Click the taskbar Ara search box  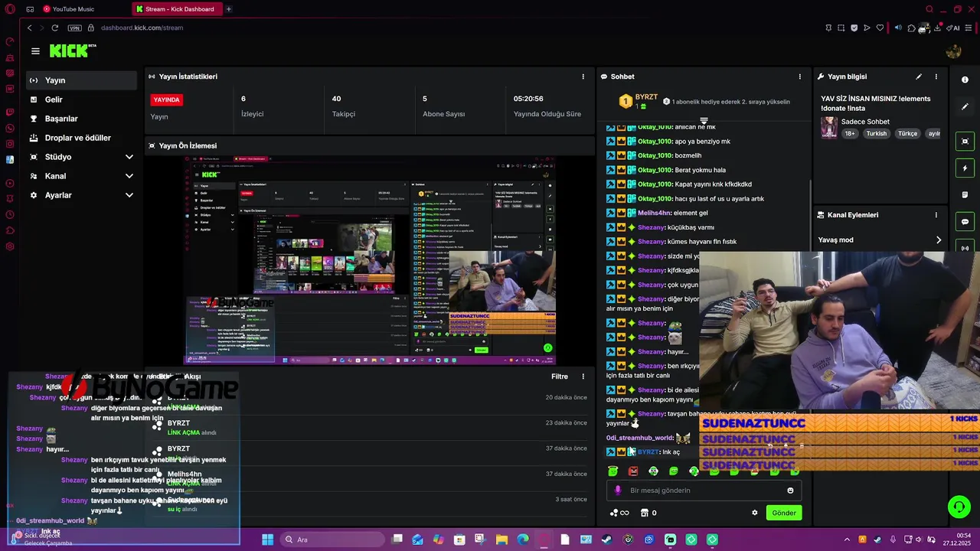(x=333, y=540)
